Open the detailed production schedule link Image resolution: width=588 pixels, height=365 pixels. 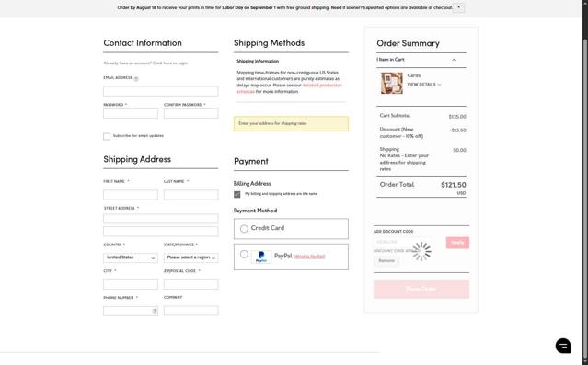click(289, 88)
